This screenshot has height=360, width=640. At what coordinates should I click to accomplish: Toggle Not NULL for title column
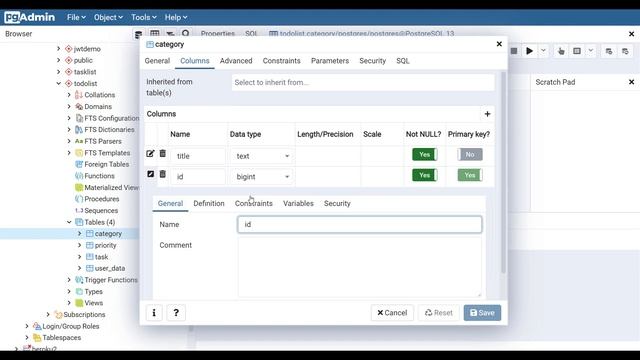point(424,154)
